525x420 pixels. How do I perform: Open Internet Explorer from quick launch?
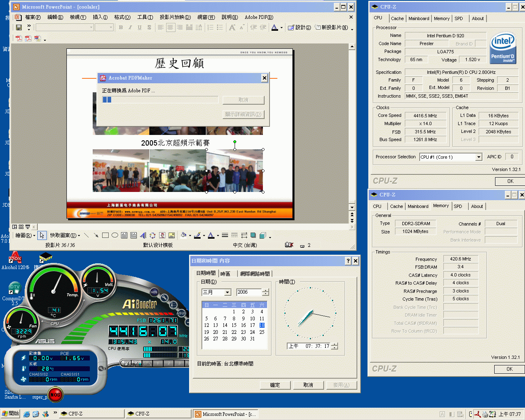coord(27,414)
